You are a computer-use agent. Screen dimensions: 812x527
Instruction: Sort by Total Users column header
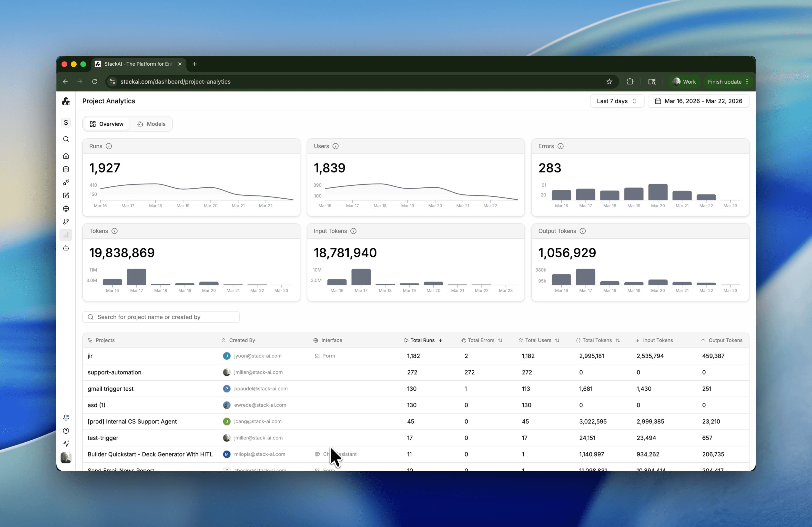tap(539, 340)
